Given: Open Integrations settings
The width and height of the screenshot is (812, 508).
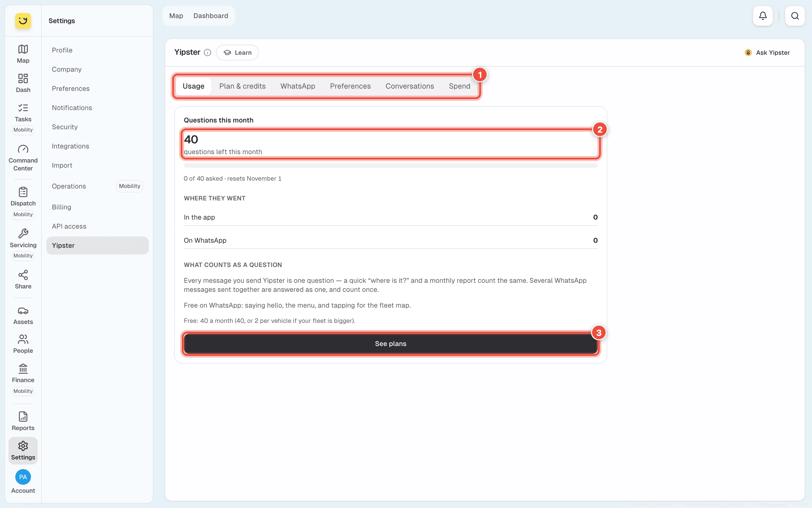Looking at the screenshot, I should [x=97, y=146].
